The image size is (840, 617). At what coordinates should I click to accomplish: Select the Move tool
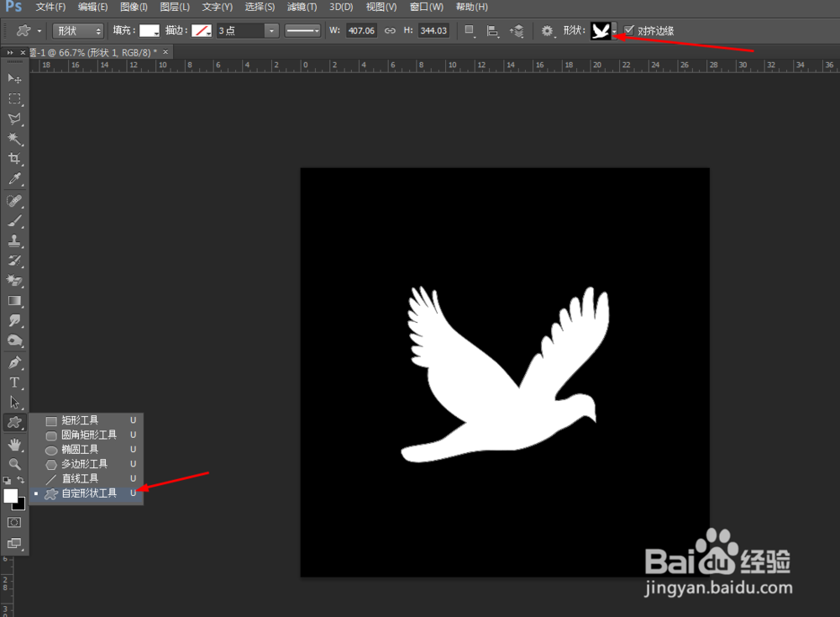(14, 79)
